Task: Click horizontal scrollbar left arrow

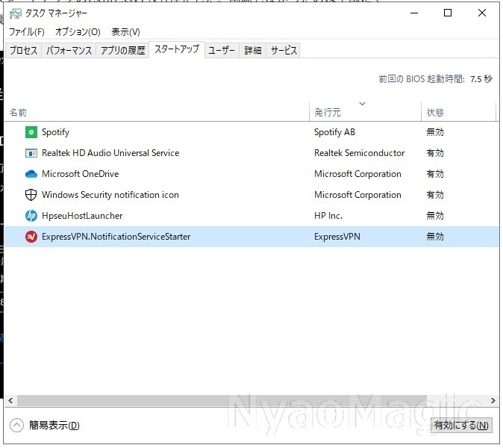Action: coord(10,400)
